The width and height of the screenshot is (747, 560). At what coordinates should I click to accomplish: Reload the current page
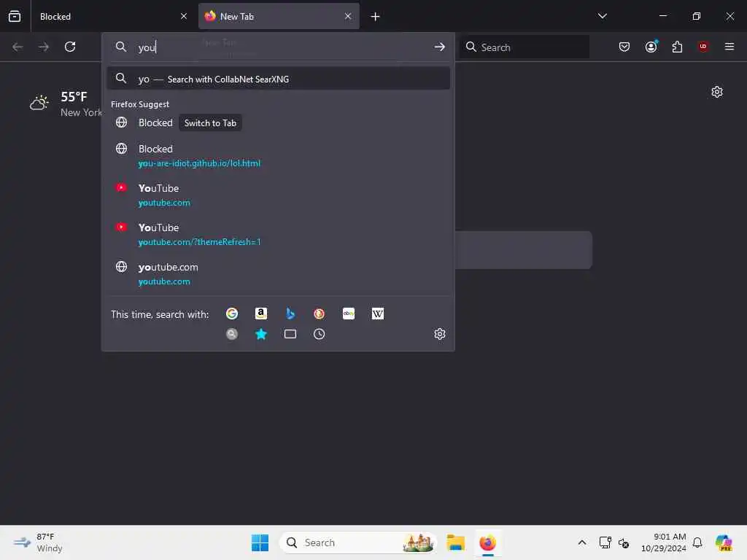point(70,47)
